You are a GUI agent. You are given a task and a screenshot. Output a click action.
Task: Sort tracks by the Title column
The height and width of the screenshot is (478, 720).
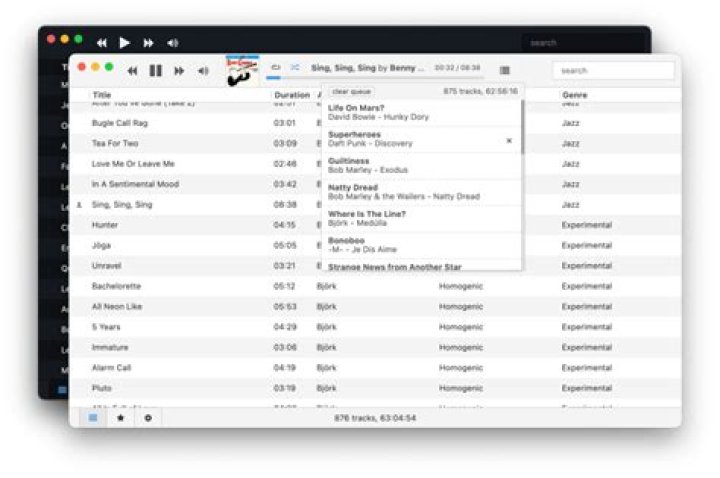click(x=102, y=95)
